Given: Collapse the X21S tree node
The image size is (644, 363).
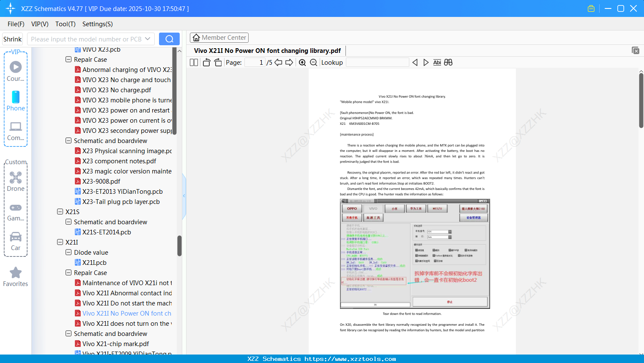Looking at the screenshot, I should coord(60,212).
